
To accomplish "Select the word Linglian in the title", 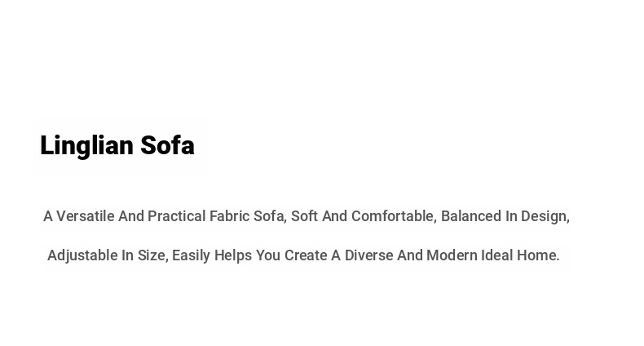I will point(87,147).
